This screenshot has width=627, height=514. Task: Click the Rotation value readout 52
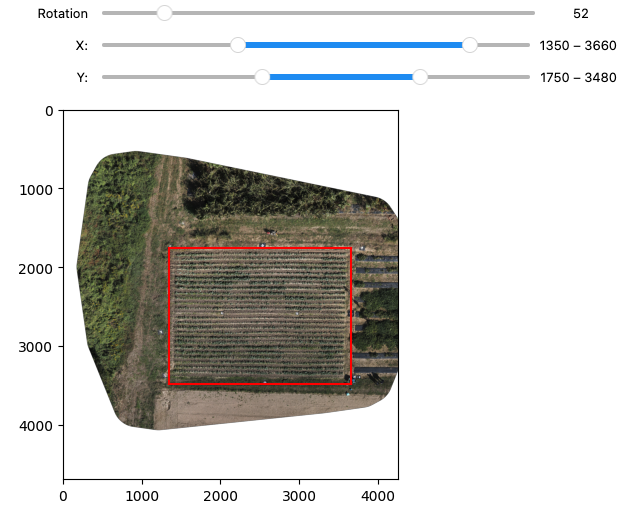tap(581, 14)
